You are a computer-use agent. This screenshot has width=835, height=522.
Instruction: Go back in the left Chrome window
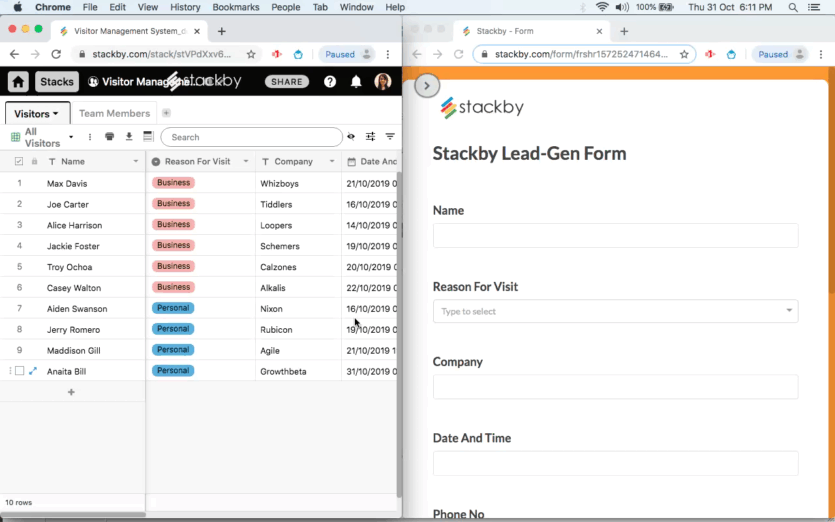pos(14,54)
